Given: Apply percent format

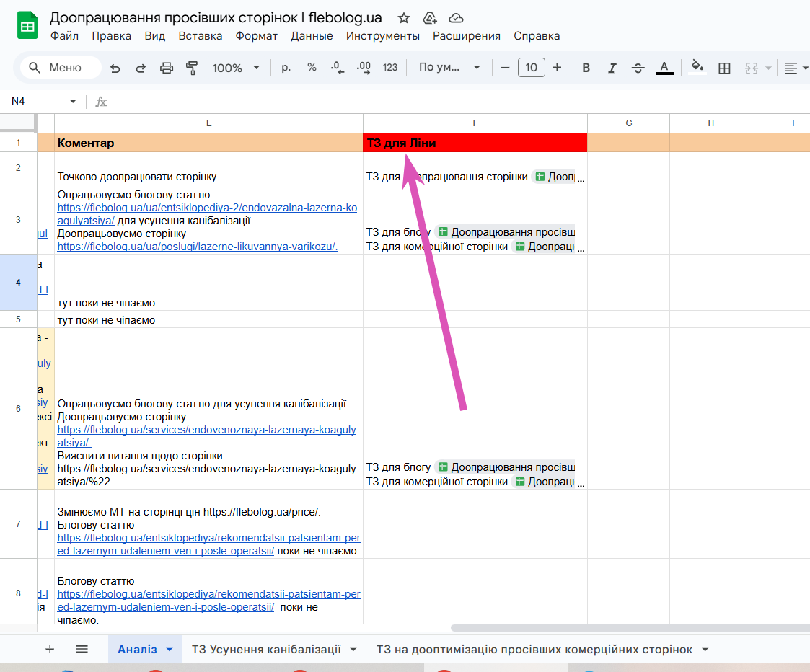Looking at the screenshot, I should (x=312, y=67).
